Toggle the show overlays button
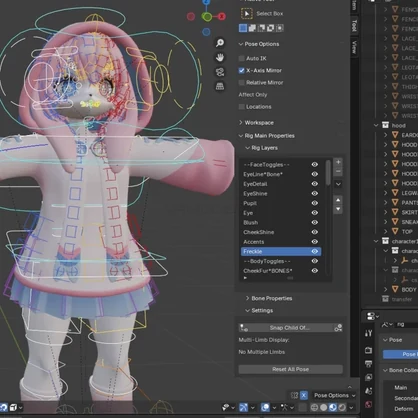 click(265, 407)
